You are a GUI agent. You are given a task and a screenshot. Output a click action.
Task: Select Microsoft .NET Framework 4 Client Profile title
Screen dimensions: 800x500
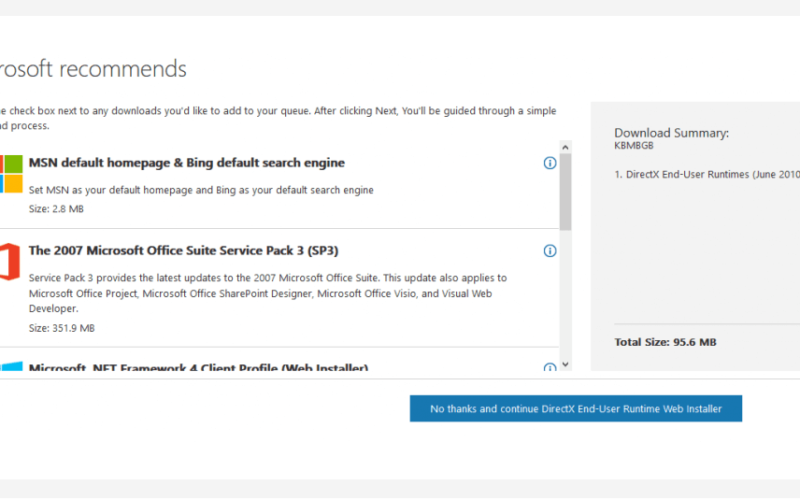(198, 367)
